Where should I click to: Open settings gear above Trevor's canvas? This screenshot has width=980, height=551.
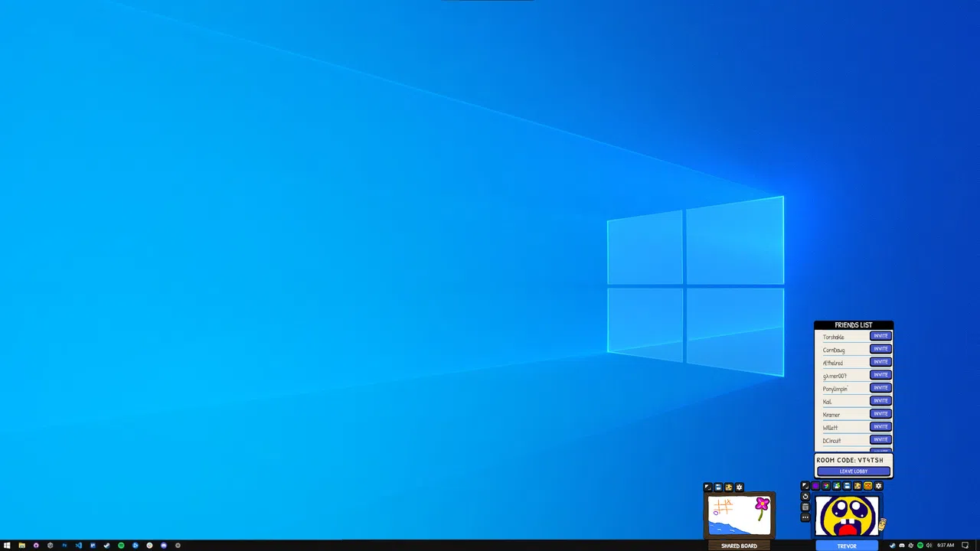[878, 486]
